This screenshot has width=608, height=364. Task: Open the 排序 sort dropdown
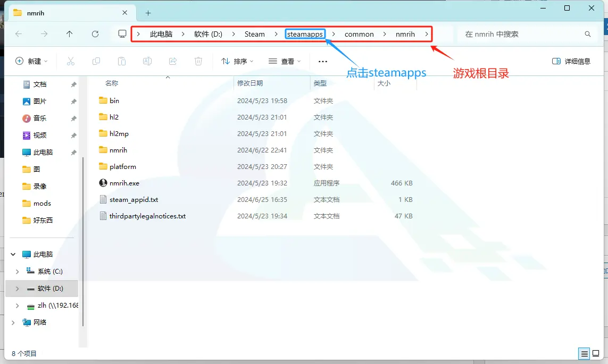(x=237, y=61)
